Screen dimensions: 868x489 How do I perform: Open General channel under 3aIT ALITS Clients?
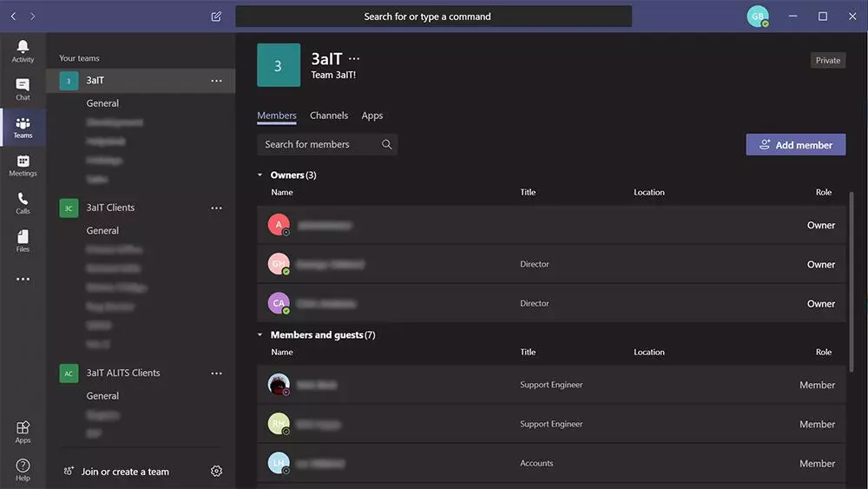(x=102, y=397)
